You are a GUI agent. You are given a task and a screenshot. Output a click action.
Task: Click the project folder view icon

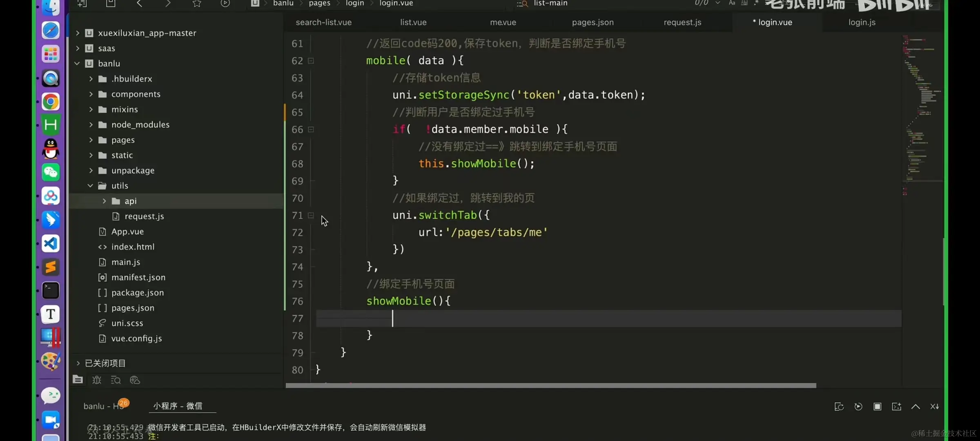[78, 380]
